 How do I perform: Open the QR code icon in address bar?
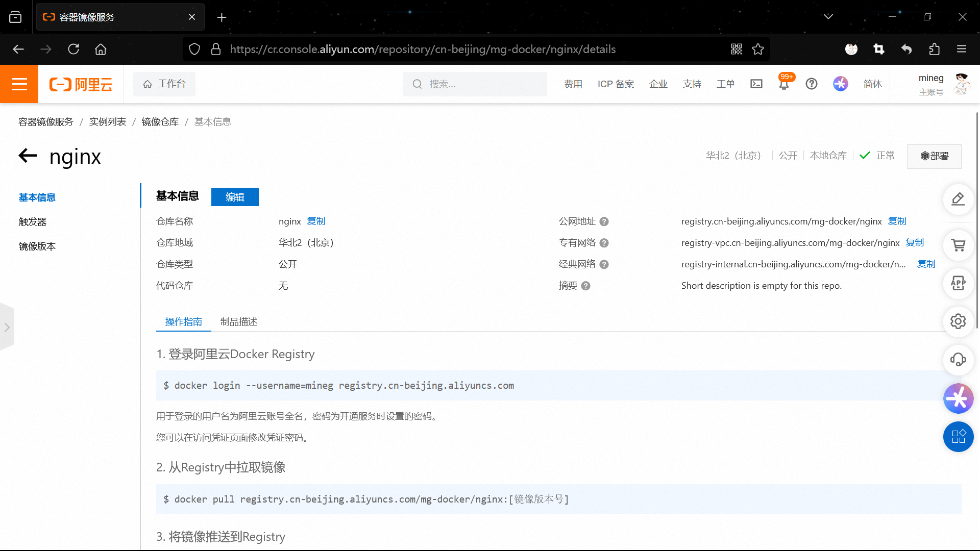coord(737,49)
